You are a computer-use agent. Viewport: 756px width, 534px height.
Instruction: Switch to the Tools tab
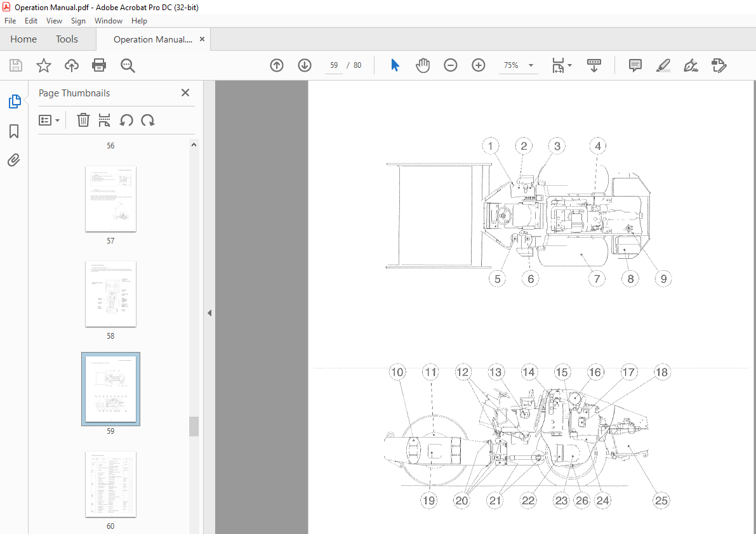pyautogui.click(x=67, y=39)
